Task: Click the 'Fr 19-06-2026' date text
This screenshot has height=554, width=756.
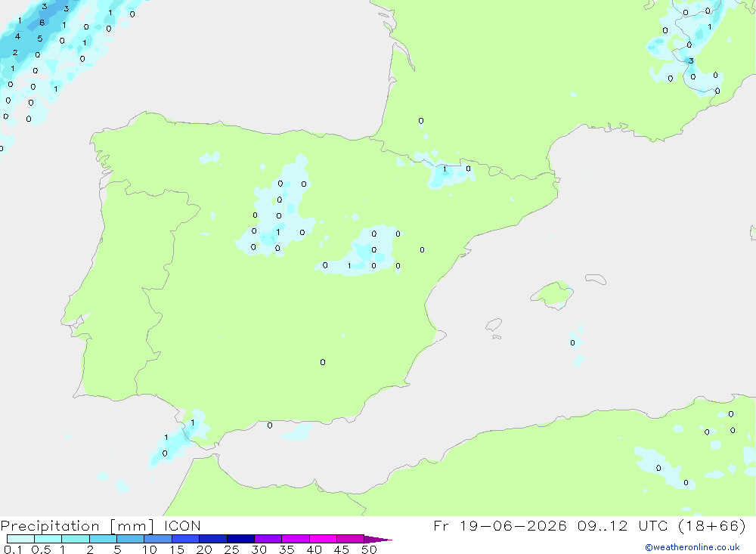Action: click(x=500, y=525)
